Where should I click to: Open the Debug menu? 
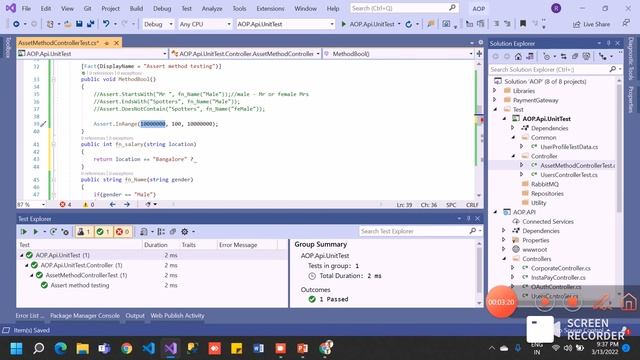pyautogui.click(x=162, y=8)
